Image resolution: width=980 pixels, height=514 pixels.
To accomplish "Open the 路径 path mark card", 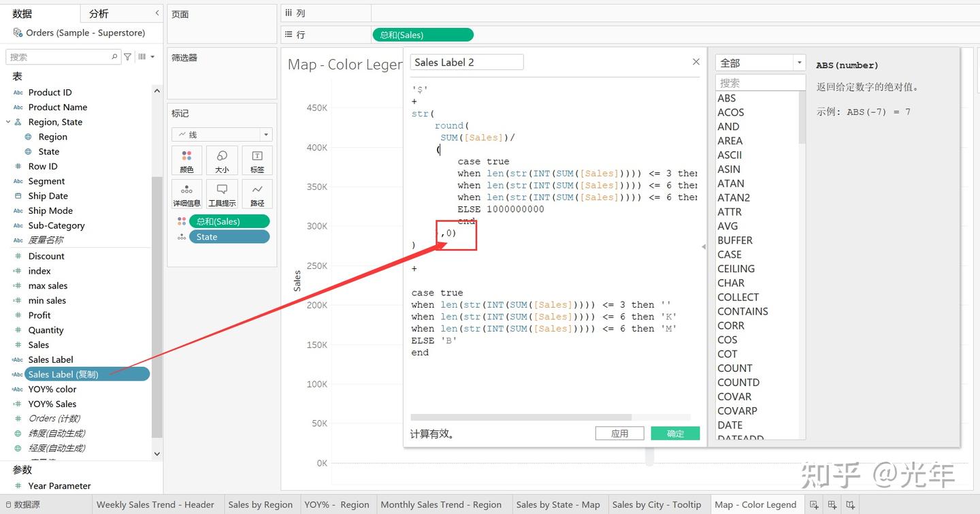I will click(x=257, y=195).
